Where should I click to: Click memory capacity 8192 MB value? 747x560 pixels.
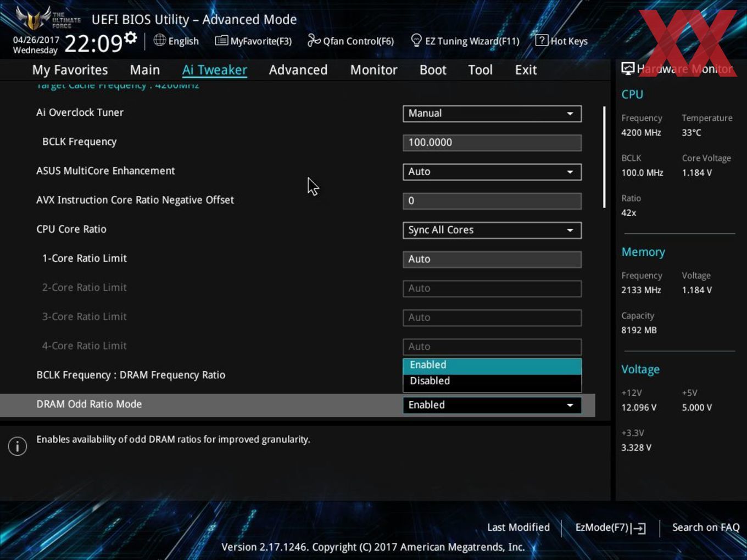click(639, 330)
